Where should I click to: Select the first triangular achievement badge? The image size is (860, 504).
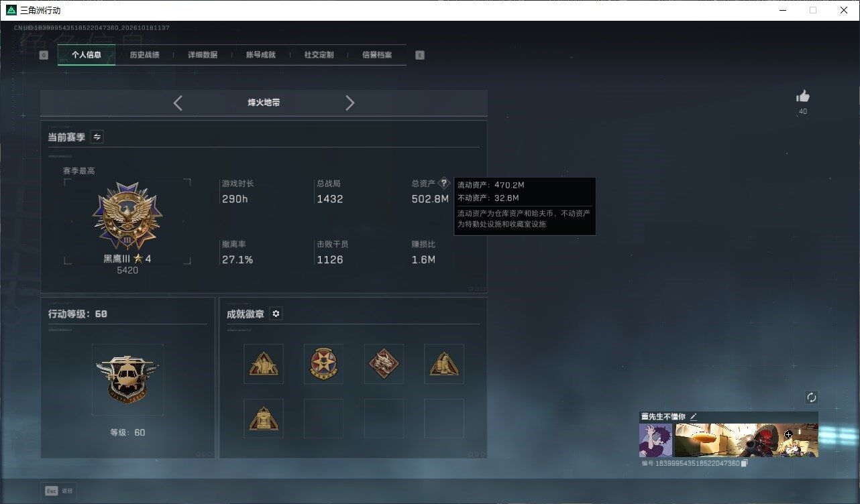point(264,364)
